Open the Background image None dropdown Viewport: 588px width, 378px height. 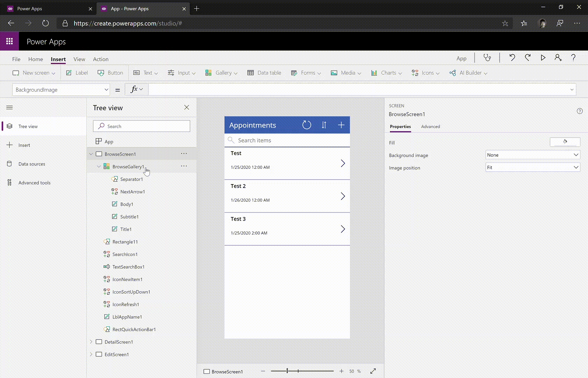(x=533, y=155)
